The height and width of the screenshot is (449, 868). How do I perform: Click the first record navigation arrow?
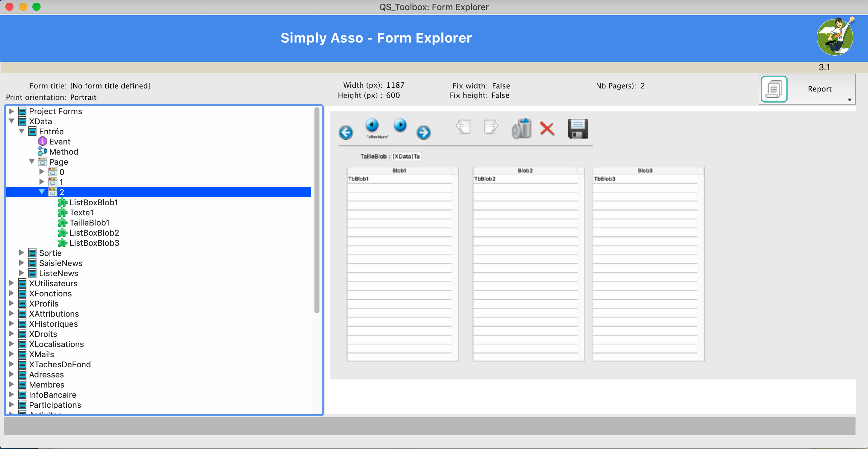coord(346,132)
